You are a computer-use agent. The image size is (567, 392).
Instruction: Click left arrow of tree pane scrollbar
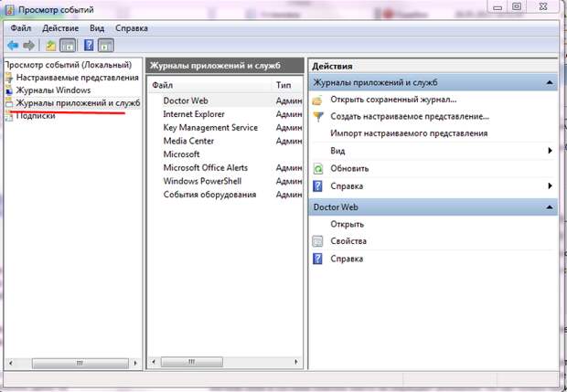(10, 363)
